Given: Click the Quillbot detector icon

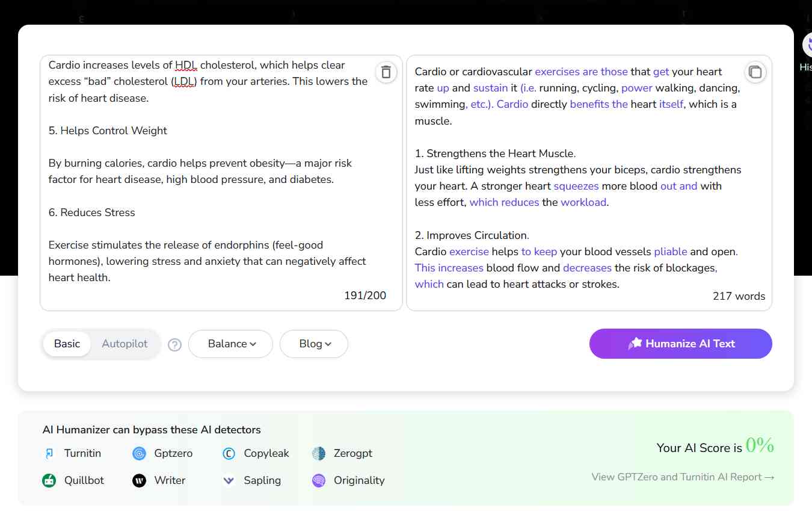Looking at the screenshot, I should coord(49,480).
